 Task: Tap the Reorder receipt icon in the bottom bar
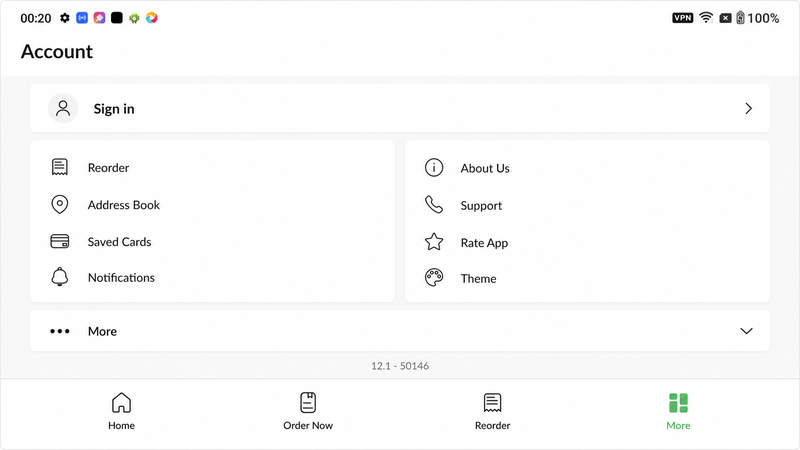point(492,403)
